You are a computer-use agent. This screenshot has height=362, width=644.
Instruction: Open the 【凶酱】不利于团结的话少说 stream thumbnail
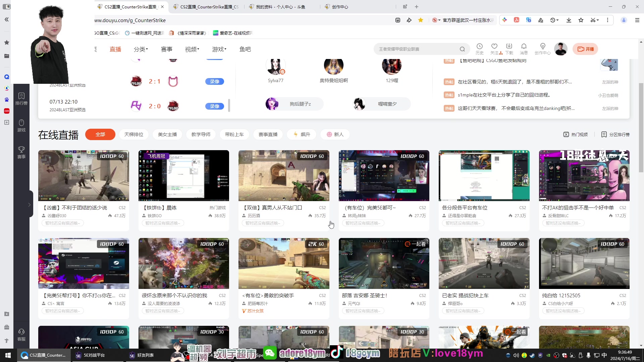(84, 176)
